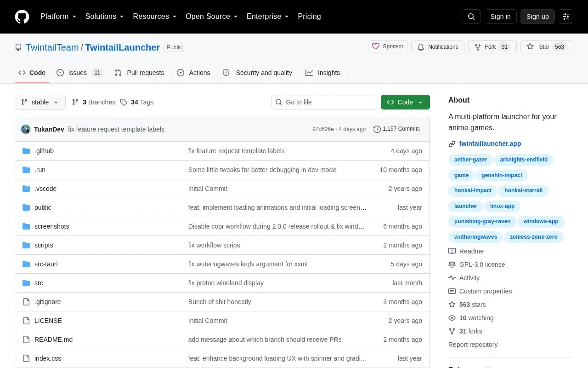Viewport: 588px width, 368px height.
Task: Click the Go to file field
Action: click(x=324, y=102)
